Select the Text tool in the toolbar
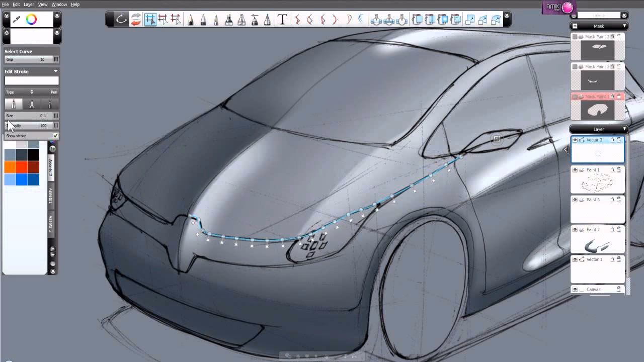The image size is (644, 362). pyautogui.click(x=283, y=20)
